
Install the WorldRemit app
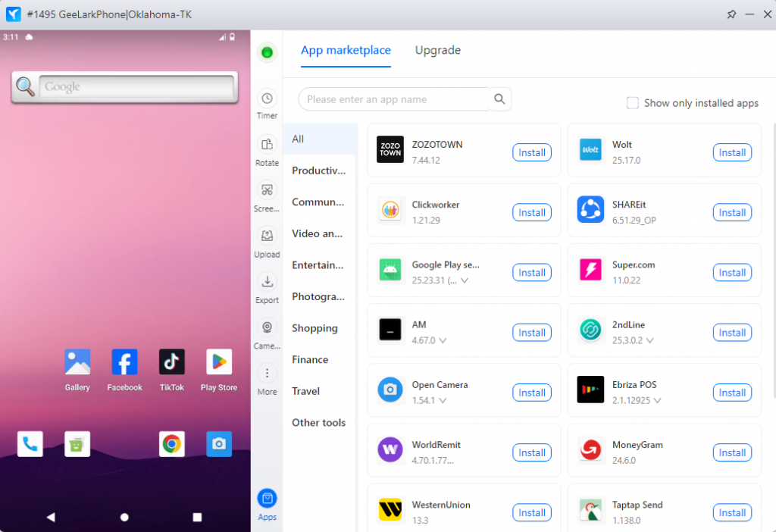[x=531, y=452]
